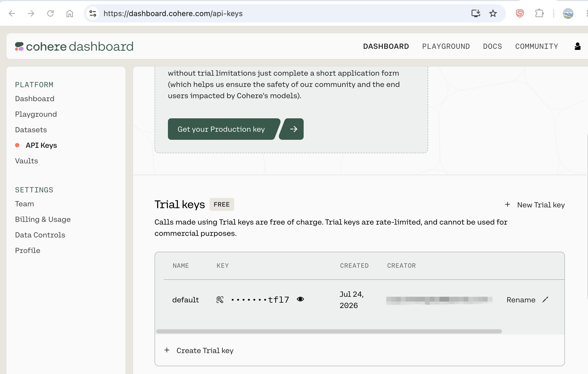Open the DOCS top navigation item

493,46
